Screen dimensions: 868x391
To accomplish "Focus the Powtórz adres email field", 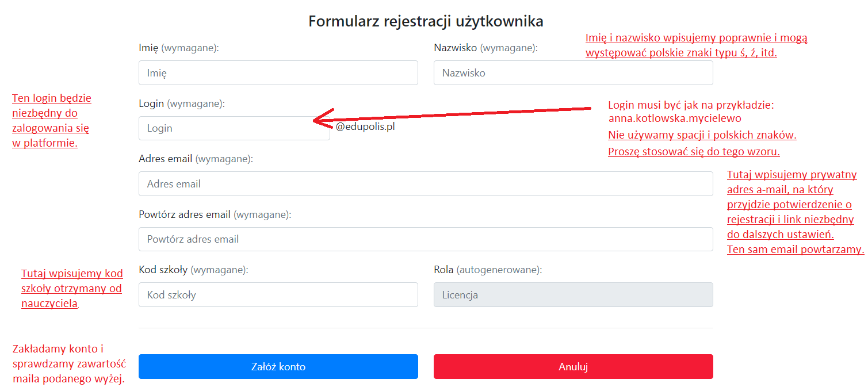I will [426, 239].
